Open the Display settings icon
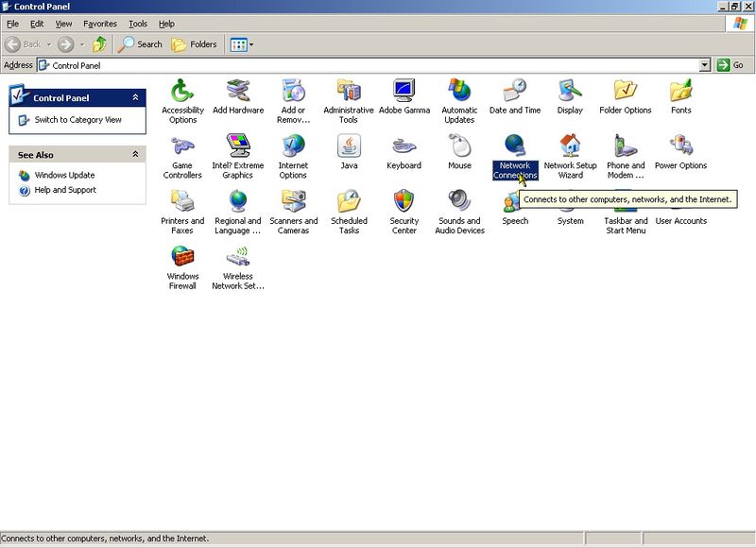 (x=571, y=91)
